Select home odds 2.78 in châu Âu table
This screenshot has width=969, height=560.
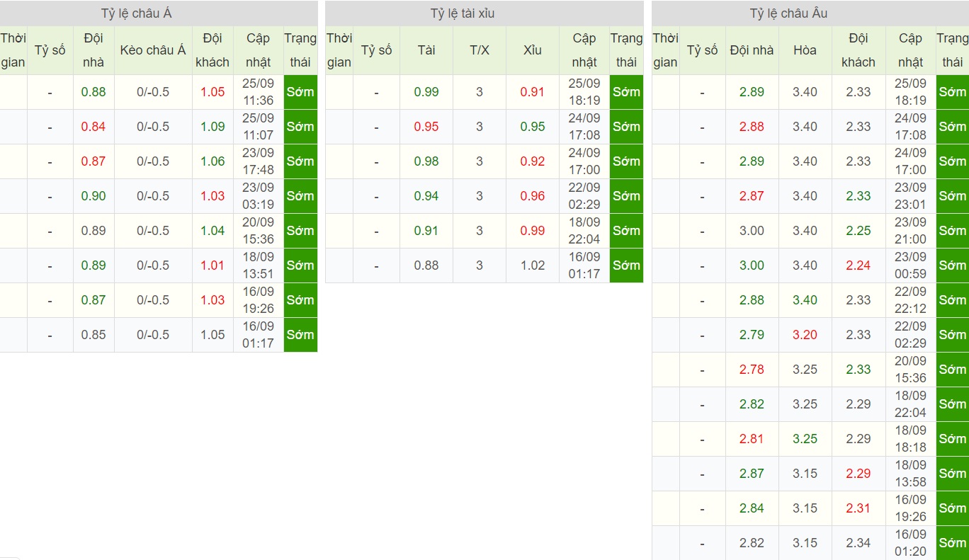752,370
